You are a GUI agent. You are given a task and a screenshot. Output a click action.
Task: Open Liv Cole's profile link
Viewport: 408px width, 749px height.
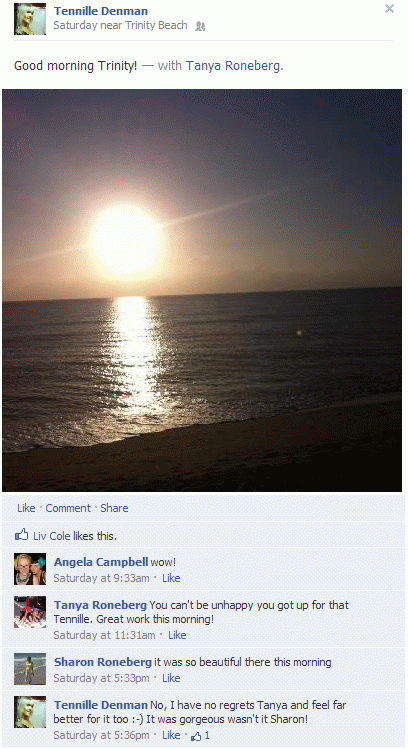click(x=52, y=536)
